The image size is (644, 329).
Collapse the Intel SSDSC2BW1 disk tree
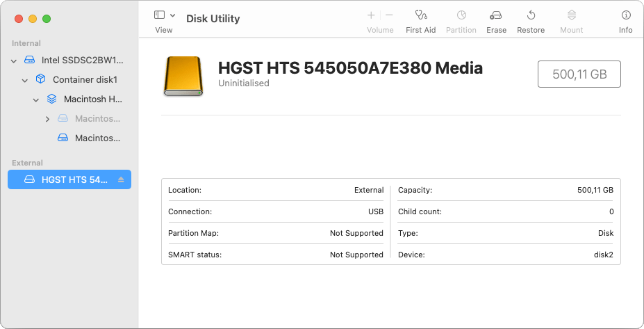click(x=14, y=61)
